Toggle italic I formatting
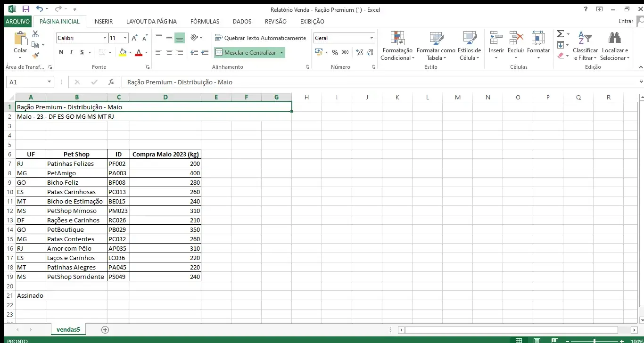 [x=71, y=52]
